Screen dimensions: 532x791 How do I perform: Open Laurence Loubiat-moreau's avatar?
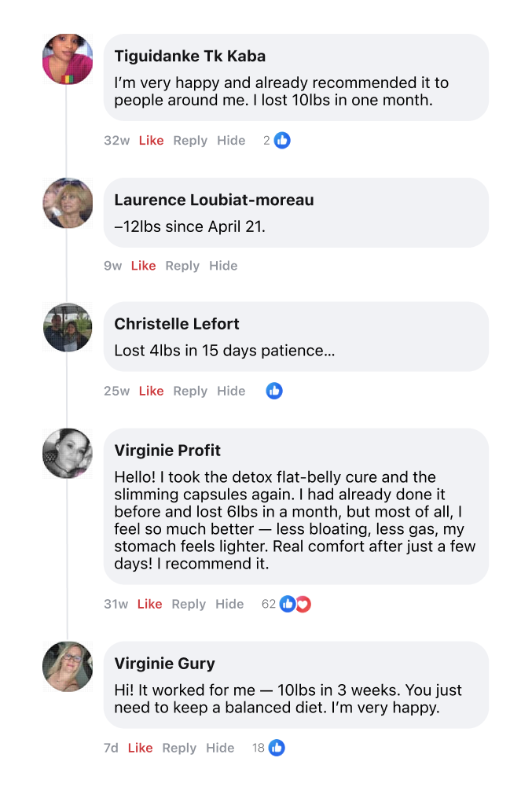coord(68,203)
